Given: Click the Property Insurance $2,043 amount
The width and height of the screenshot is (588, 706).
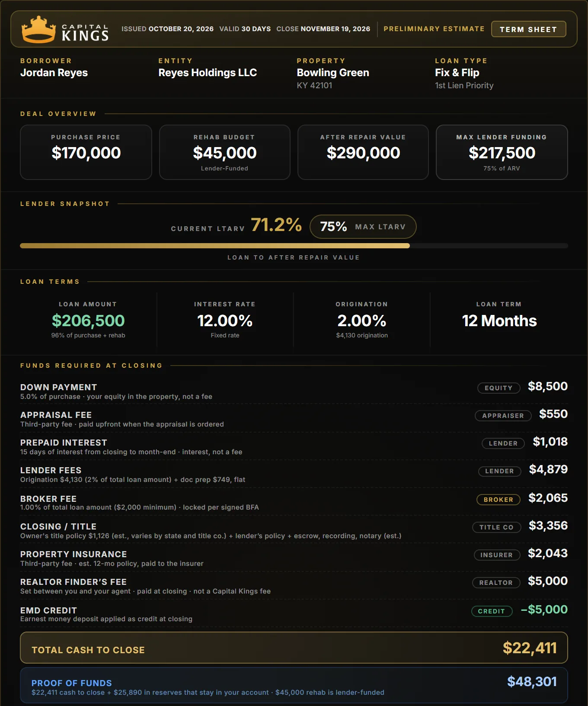Looking at the screenshot, I should coord(548,553).
